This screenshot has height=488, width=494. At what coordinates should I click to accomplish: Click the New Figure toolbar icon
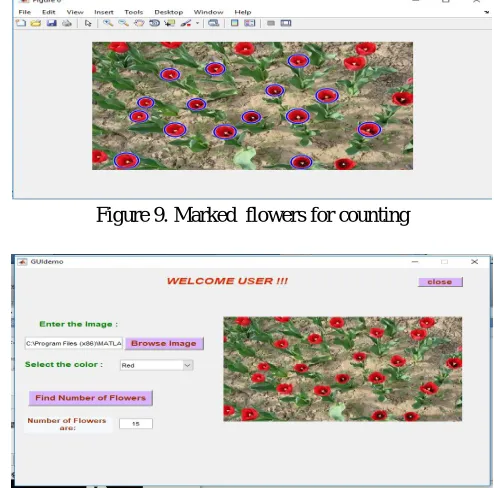21,23
